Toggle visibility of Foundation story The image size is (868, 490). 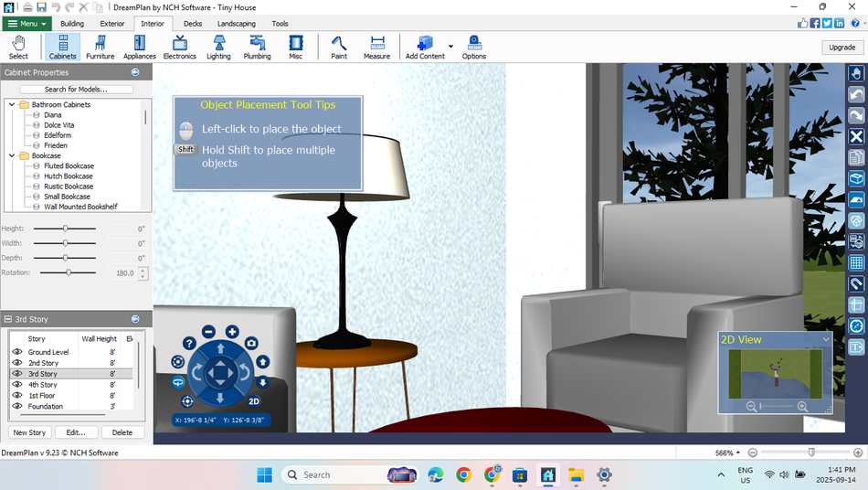coord(17,406)
